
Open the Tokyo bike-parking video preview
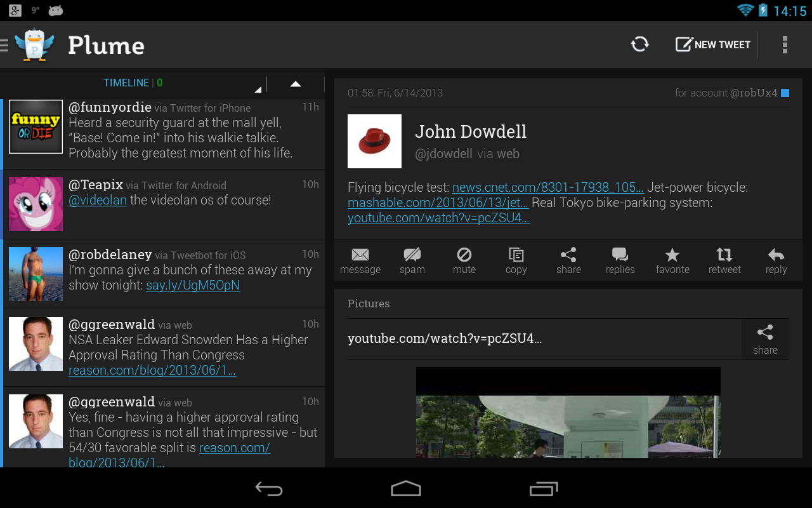pyautogui.click(x=568, y=412)
